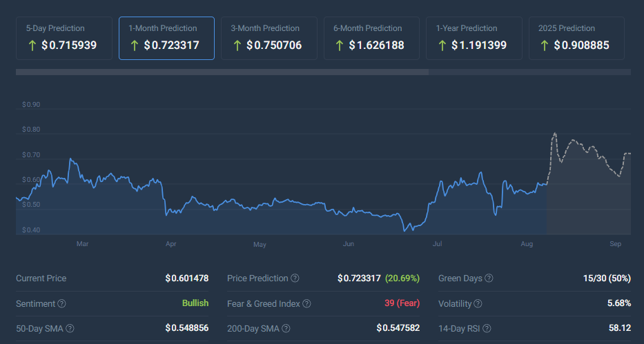Click the Price Prediction help icon
Viewport: 644px width, 344px height.
(x=295, y=278)
